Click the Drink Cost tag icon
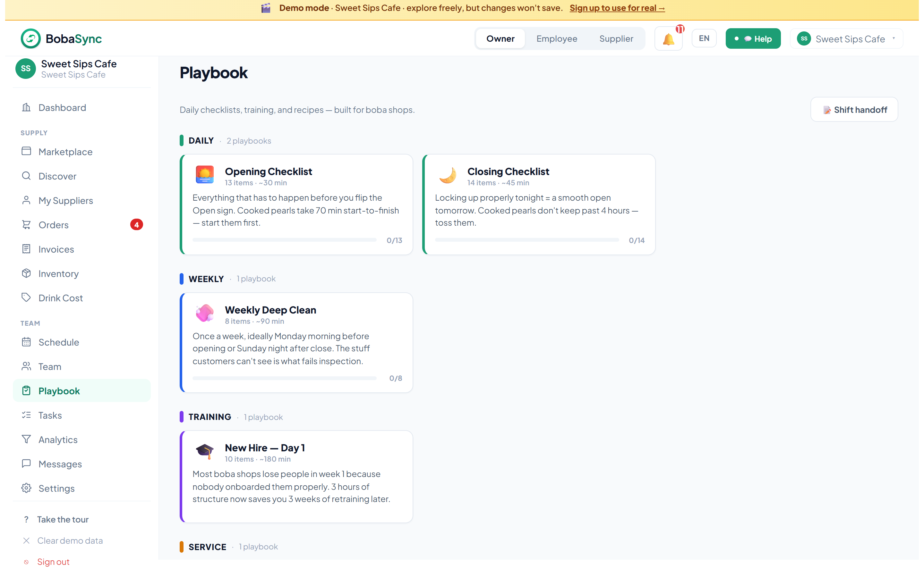Viewport: 924px width, 577px height. pyautogui.click(x=26, y=298)
